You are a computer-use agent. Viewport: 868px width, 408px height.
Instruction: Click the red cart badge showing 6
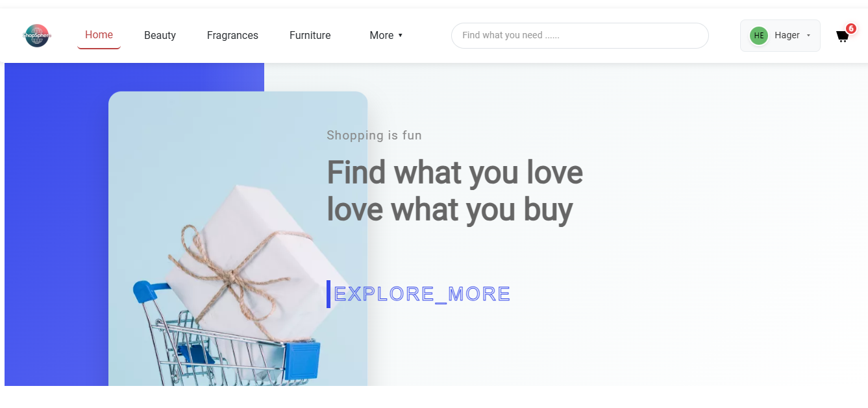point(850,29)
